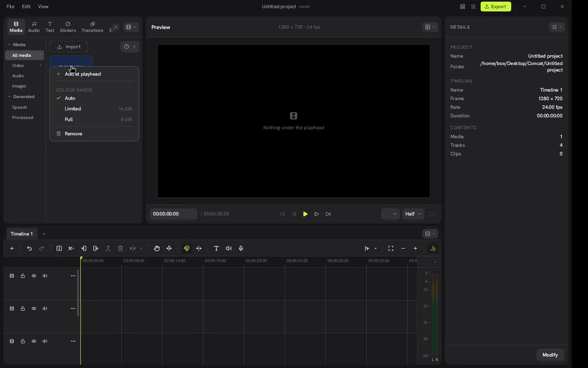
Task: Switch to the Audio library tab
Action: (x=34, y=27)
